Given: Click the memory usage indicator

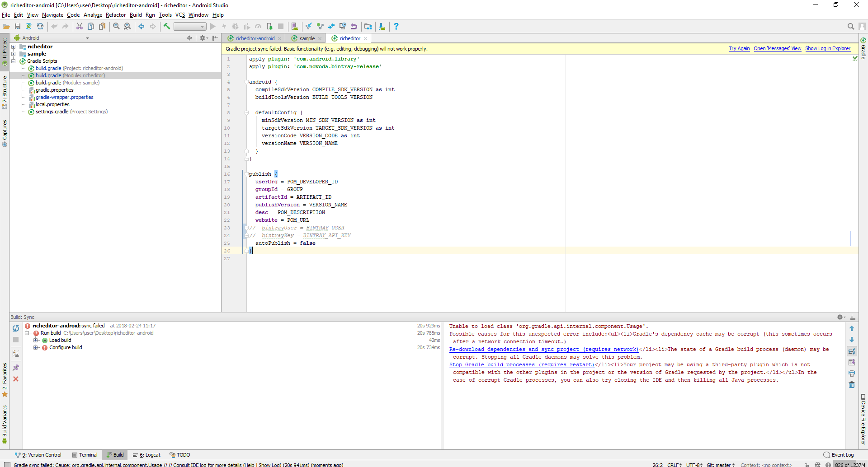Looking at the screenshot, I should point(850,464).
